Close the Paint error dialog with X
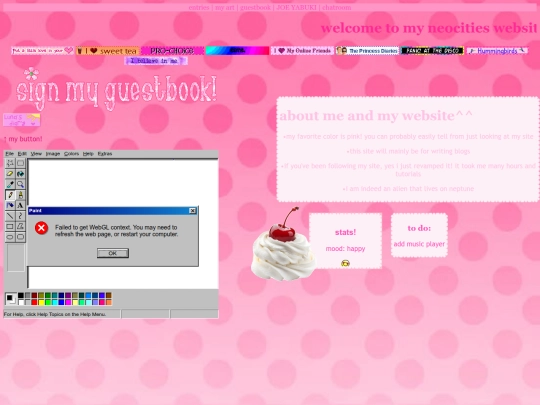540x405 pixels. (x=193, y=211)
